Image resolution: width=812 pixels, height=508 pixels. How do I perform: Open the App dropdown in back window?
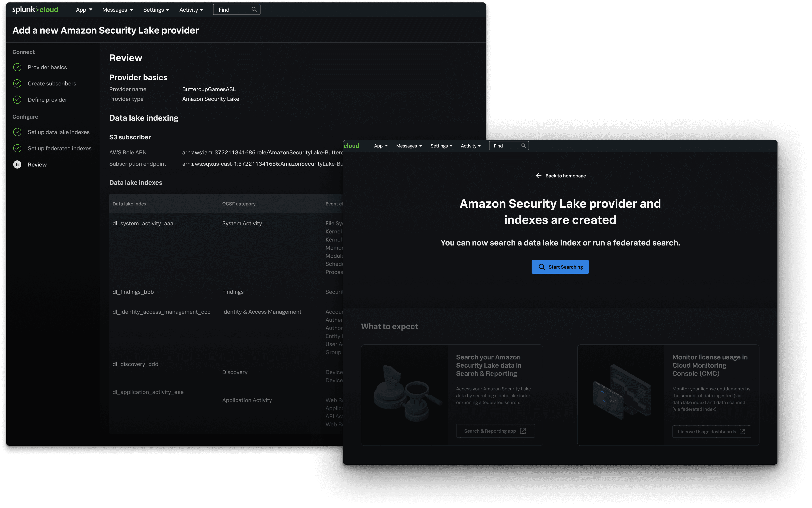[x=84, y=10]
